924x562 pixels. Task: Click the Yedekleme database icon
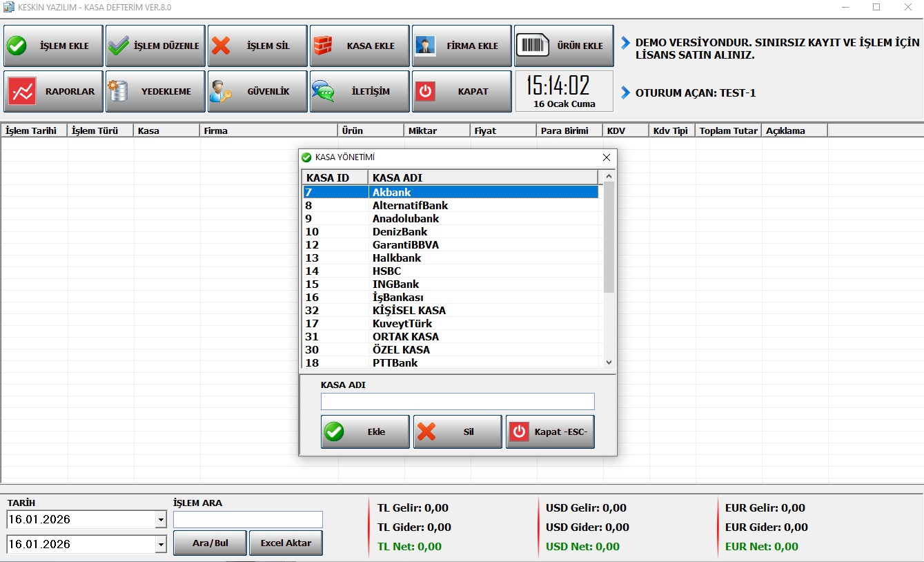[119, 91]
